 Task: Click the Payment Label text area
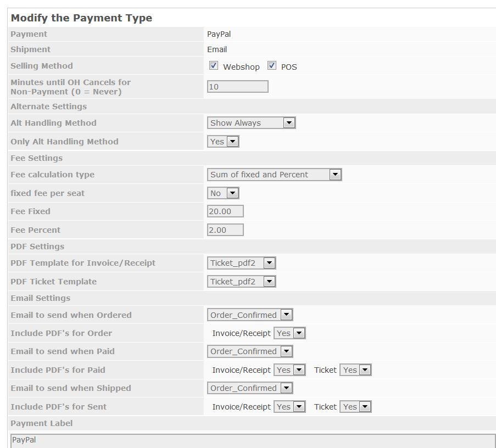click(x=253, y=440)
